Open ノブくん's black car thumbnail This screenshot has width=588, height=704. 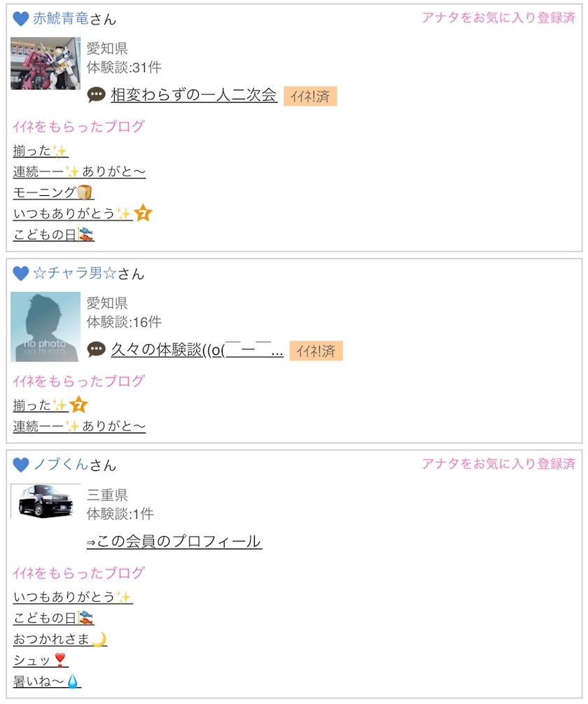45,501
